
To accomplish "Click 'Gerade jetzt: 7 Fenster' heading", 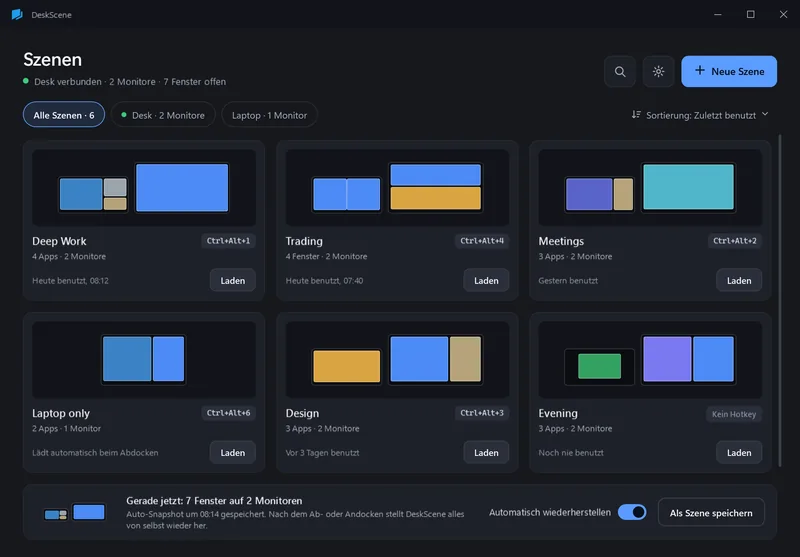I will (x=214, y=501).
